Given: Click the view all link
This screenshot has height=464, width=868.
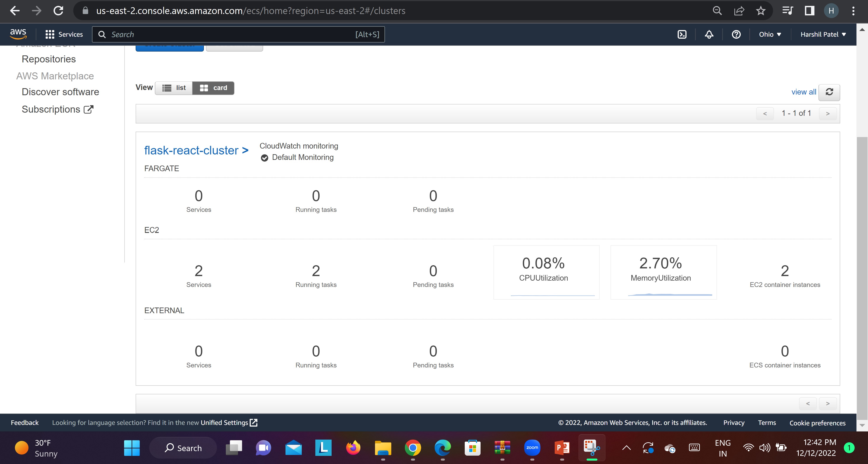Looking at the screenshot, I should click(803, 92).
